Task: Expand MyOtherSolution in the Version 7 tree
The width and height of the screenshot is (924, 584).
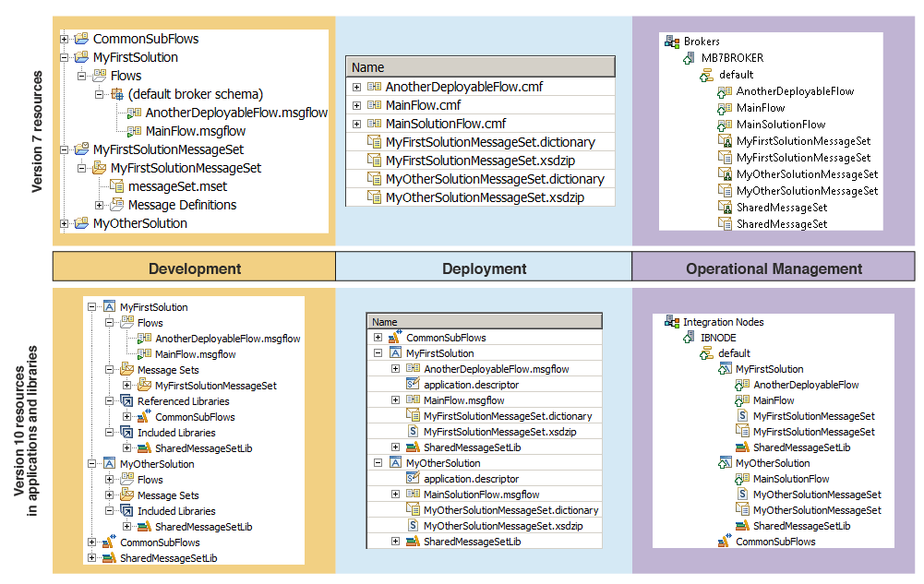Action: click(x=64, y=223)
